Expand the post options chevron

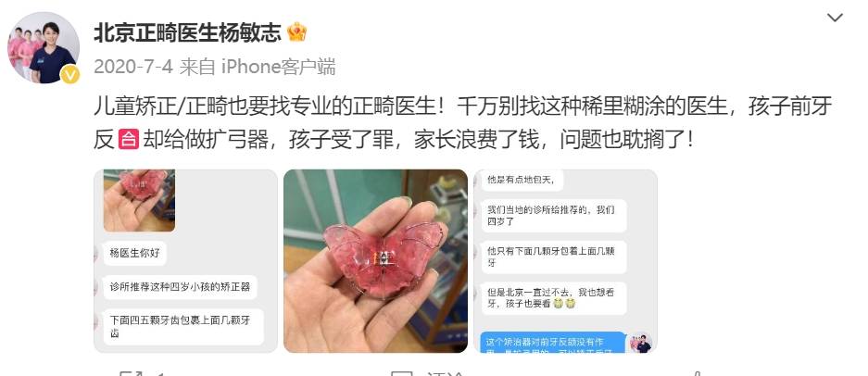pos(835,18)
